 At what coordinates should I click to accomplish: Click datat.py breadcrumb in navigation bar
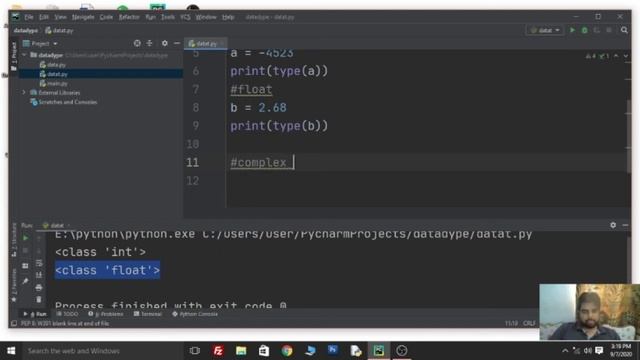[x=59, y=31]
